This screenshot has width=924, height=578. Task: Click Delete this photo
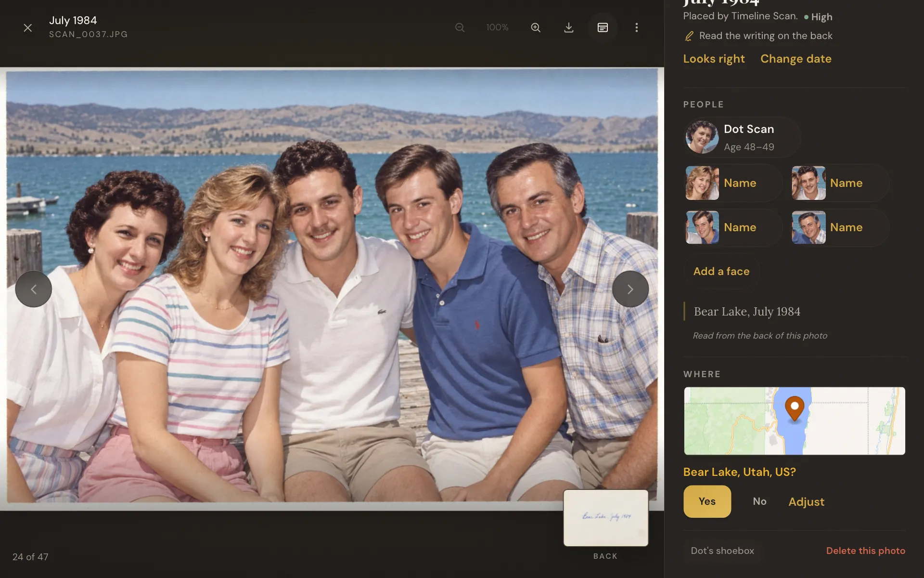pos(865,551)
